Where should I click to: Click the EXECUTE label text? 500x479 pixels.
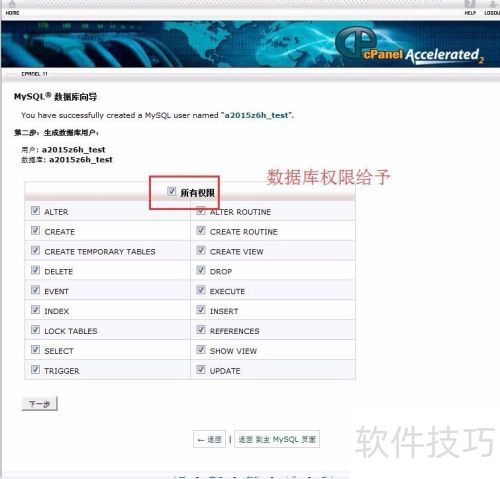[227, 291]
